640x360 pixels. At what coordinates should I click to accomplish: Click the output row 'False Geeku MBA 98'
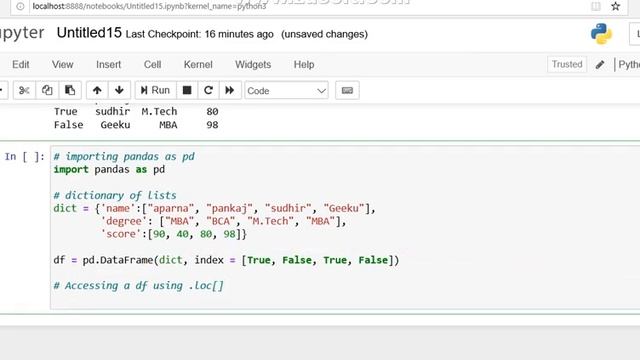point(136,125)
